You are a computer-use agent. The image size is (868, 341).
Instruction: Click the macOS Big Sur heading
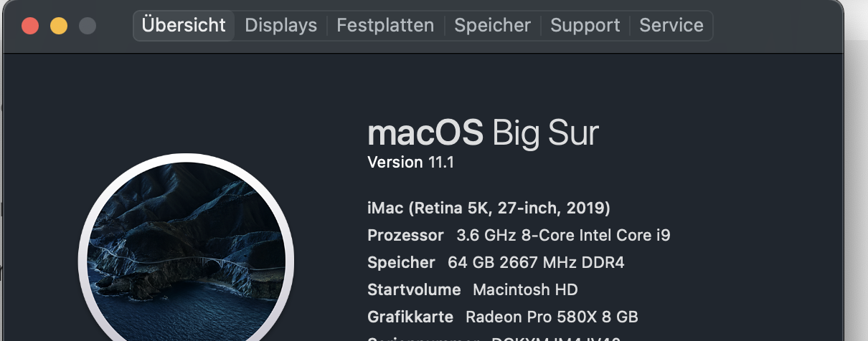483,133
